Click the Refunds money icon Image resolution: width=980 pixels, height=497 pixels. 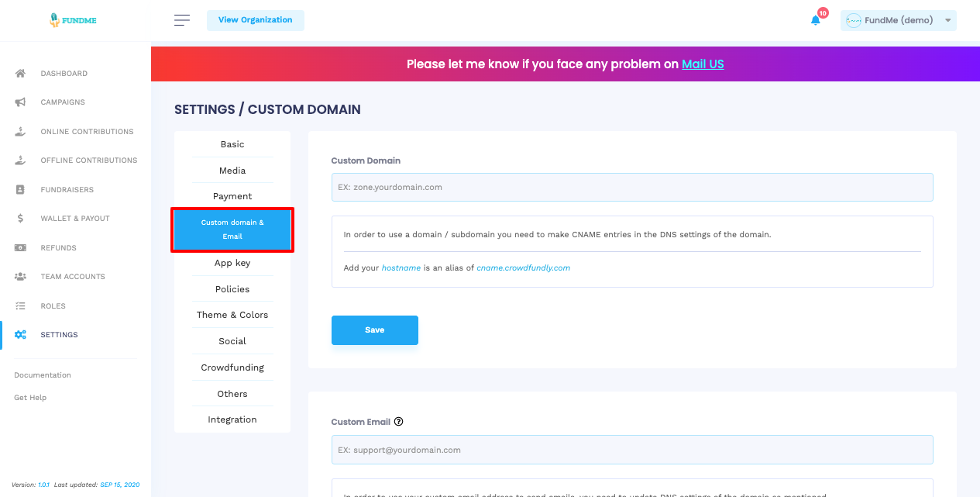click(21, 248)
